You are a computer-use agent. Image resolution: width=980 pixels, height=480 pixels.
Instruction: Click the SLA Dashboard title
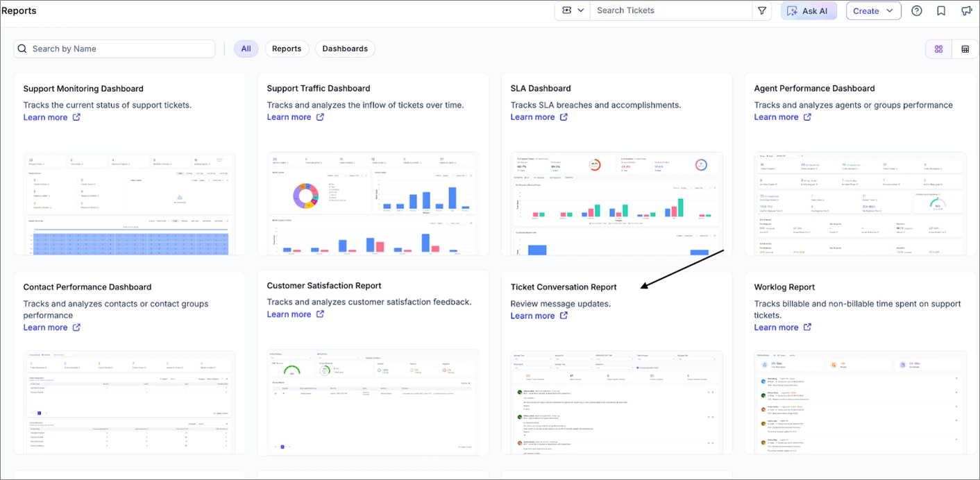coord(541,89)
